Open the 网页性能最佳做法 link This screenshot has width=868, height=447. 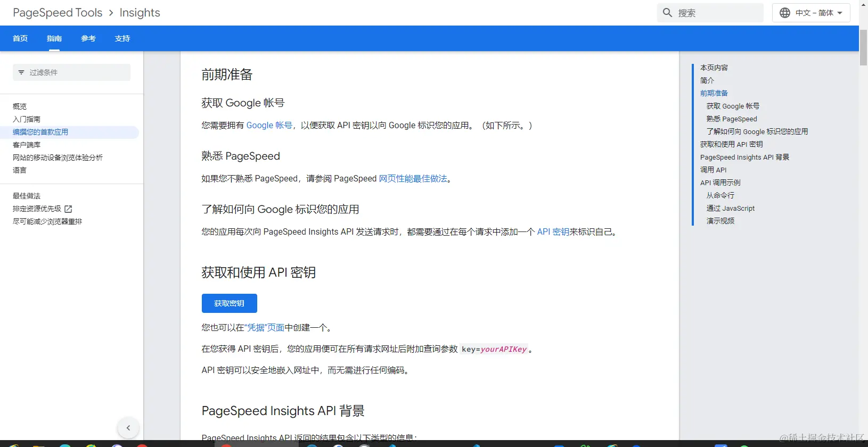pyautogui.click(x=413, y=179)
